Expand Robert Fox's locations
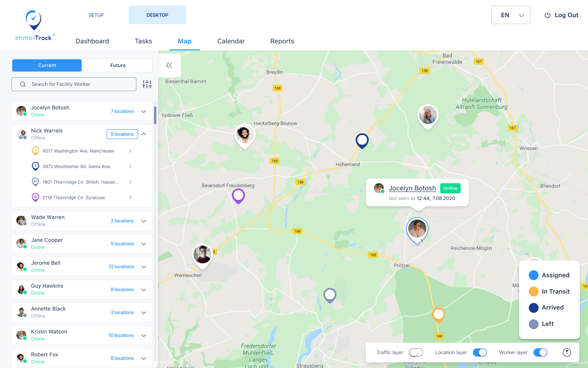 [144, 359]
